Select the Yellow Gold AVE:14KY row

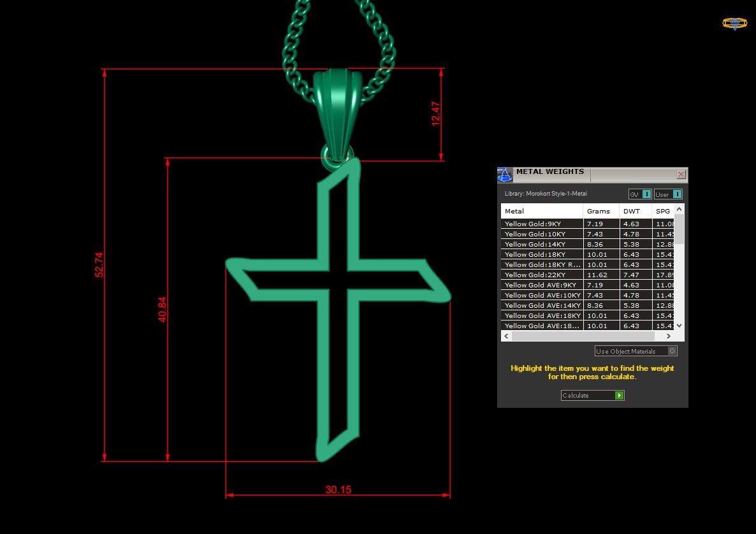point(587,305)
